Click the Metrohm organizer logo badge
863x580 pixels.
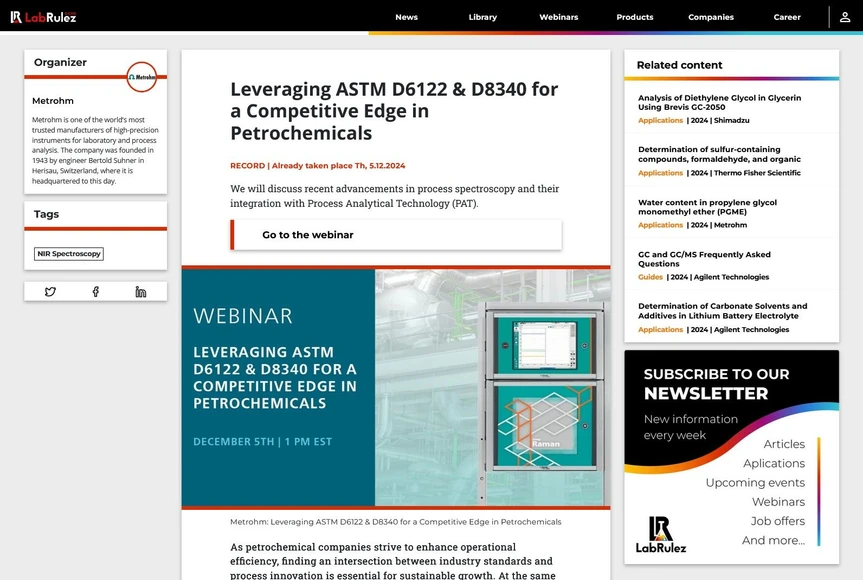(x=142, y=77)
